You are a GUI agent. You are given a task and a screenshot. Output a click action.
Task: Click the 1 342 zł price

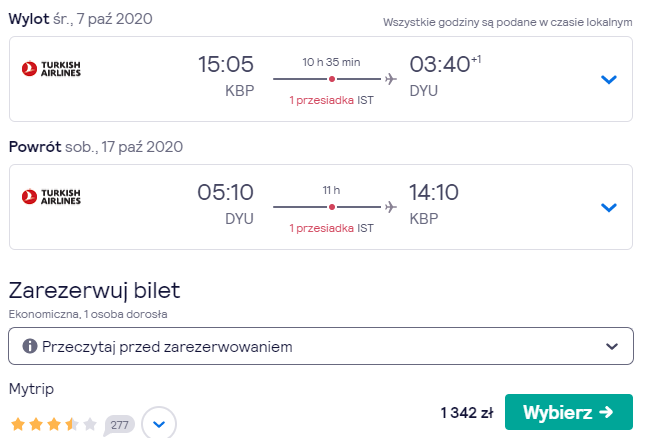coord(466,413)
